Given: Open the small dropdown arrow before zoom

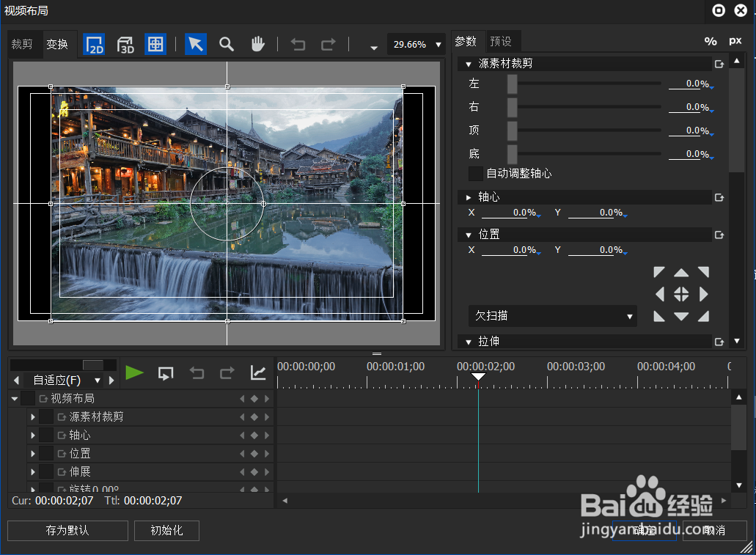Looking at the screenshot, I should [x=374, y=47].
